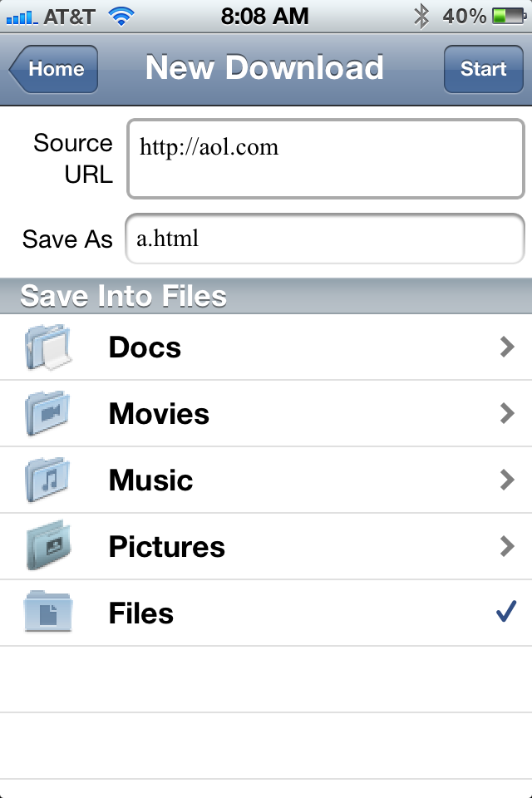Expand the Movies folder chevron

point(507,414)
